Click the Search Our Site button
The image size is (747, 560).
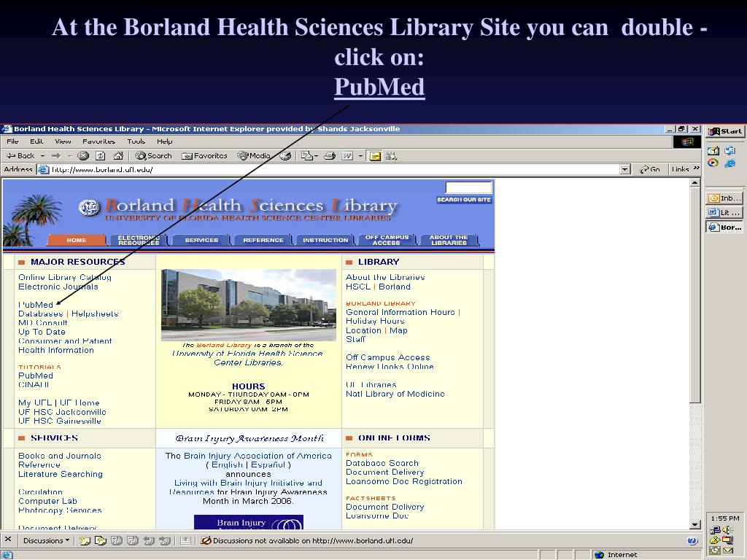point(464,200)
